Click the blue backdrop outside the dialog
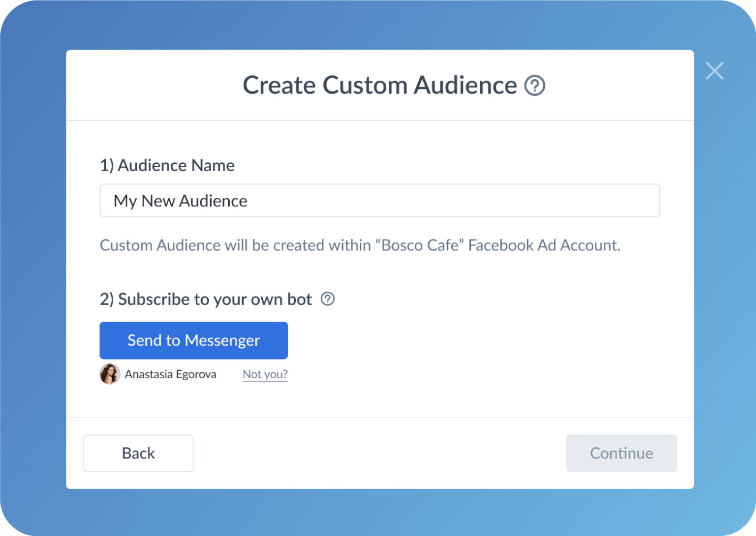This screenshot has width=756, height=536. pyautogui.click(x=32, y=266)
